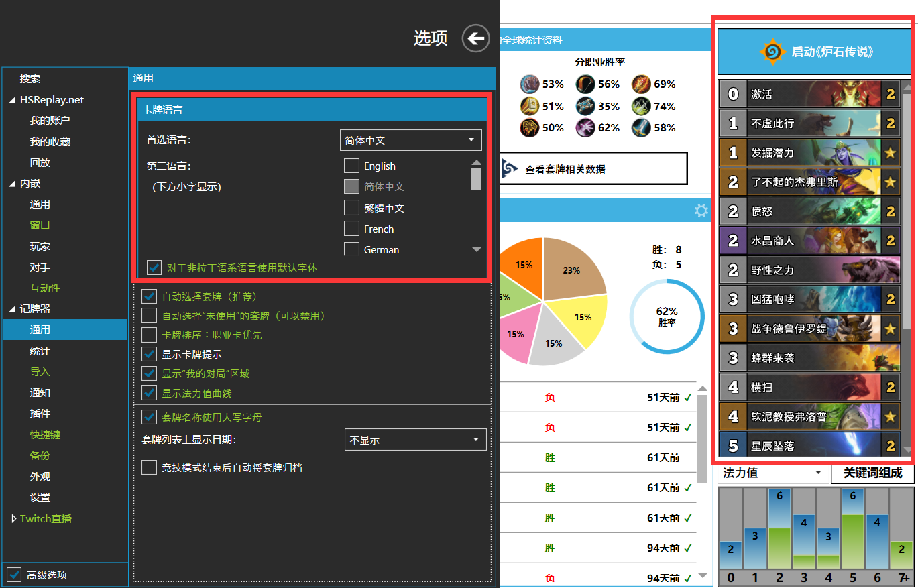918x588 pixels.
Task: Tick the 繁體中文 second language checkbox
Action: pyautogui.click(x=351, y=208)
